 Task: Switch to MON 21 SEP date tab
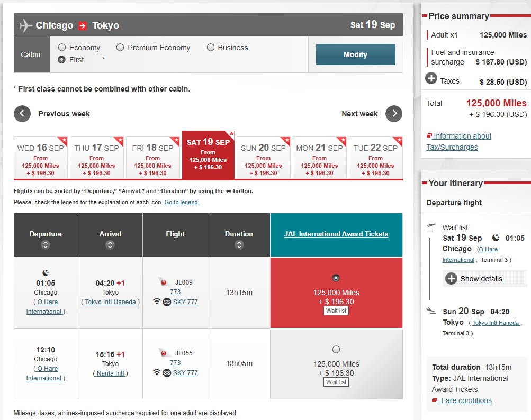[320, 158]
